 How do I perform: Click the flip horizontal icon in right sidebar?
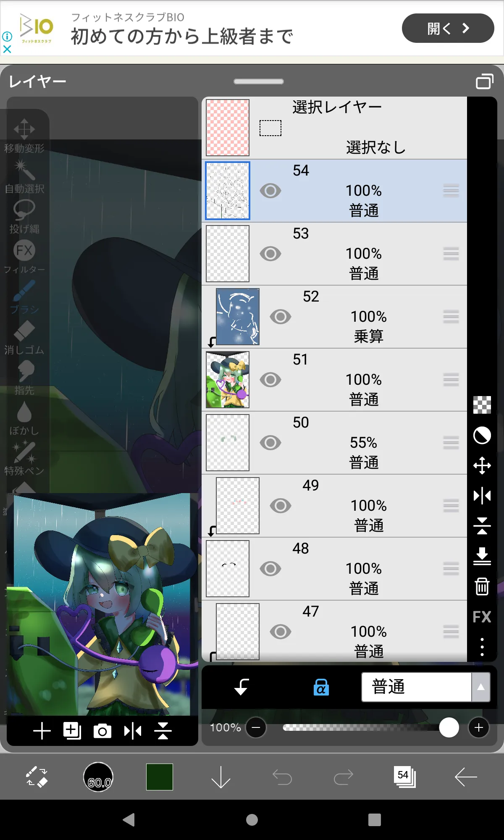click(482, 496)
